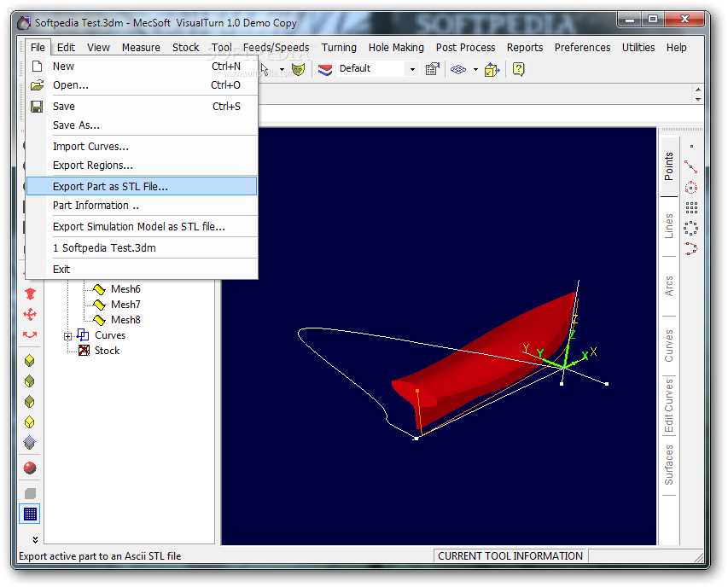Image resolution: width=728 pixels, height=587 pixels.
Task: Select Mesh6 in the tree
Action: (125, 289)
